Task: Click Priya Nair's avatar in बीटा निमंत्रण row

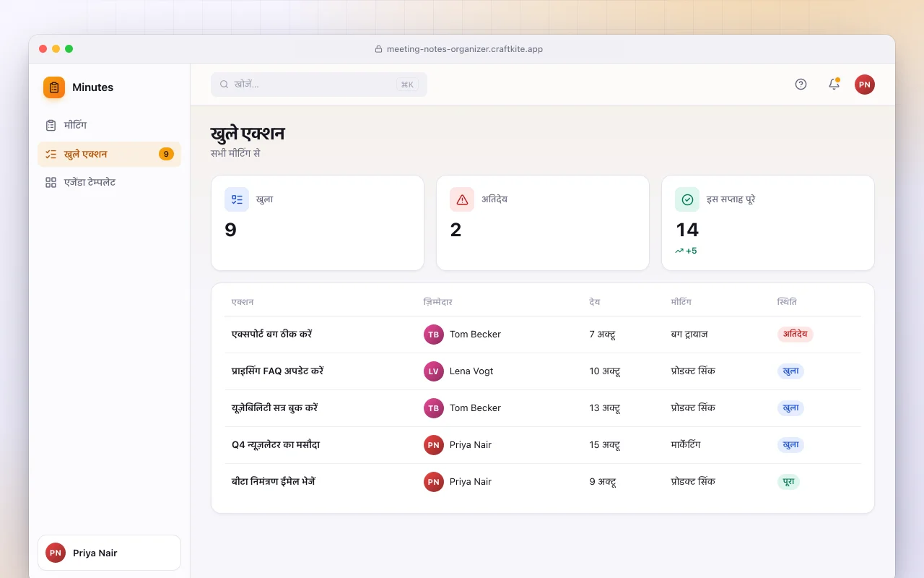Action: point(434,482)
